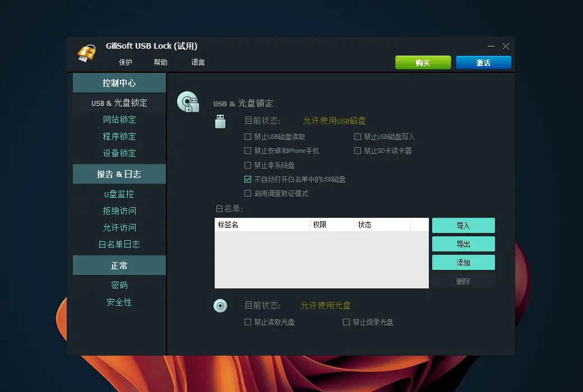Enable 禁止USB磁盘写入 checkbox
Screen dimensions: 583x392
(x=357, y=137)
